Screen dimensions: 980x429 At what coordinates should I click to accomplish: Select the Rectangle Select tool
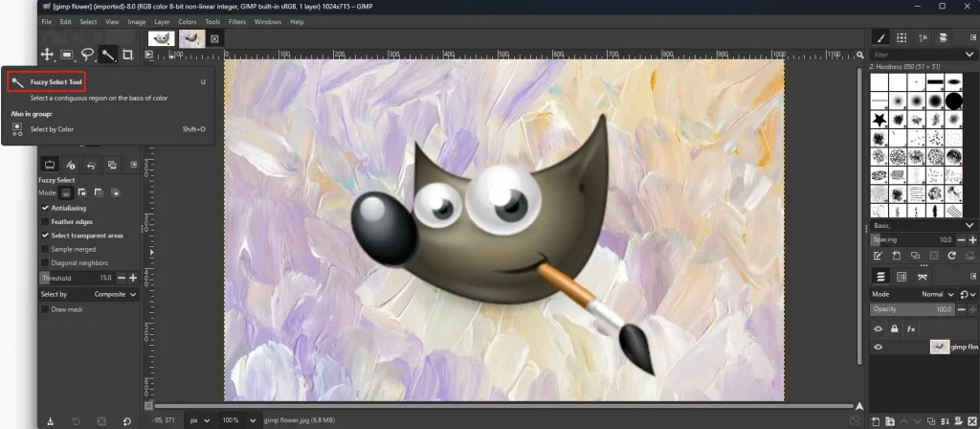pos(67,55)
